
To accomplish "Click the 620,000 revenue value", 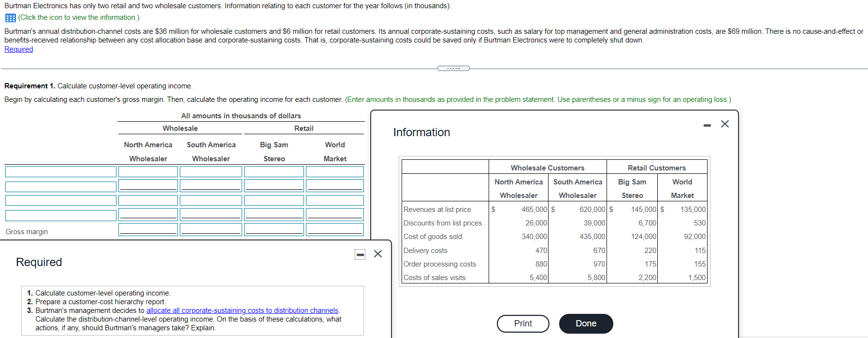I will [x=592, y=210].
